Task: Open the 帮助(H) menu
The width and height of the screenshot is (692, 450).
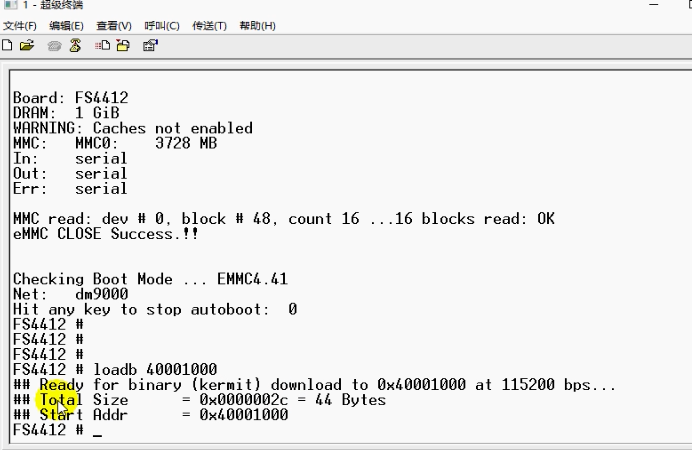Action: click(x=257, y=26)
